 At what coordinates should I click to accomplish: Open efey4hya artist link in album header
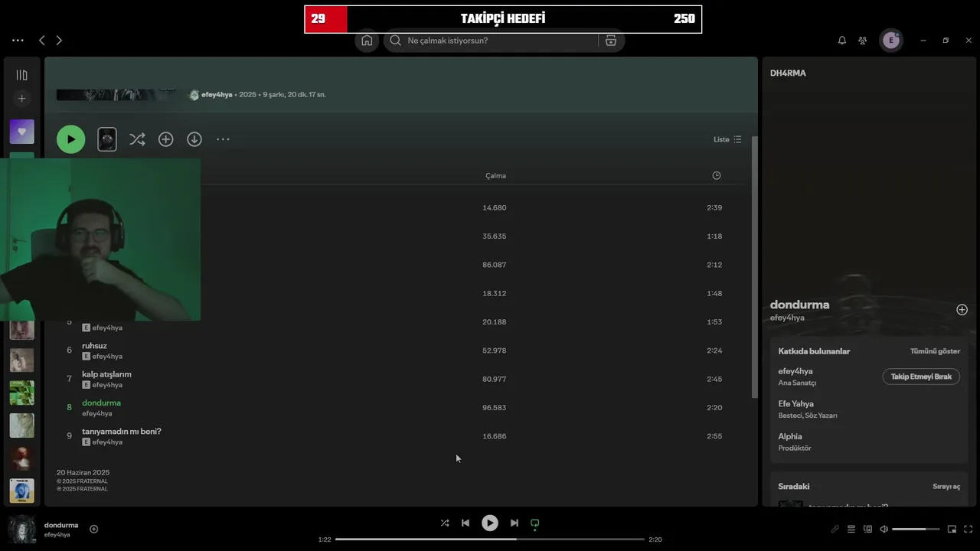217,95
